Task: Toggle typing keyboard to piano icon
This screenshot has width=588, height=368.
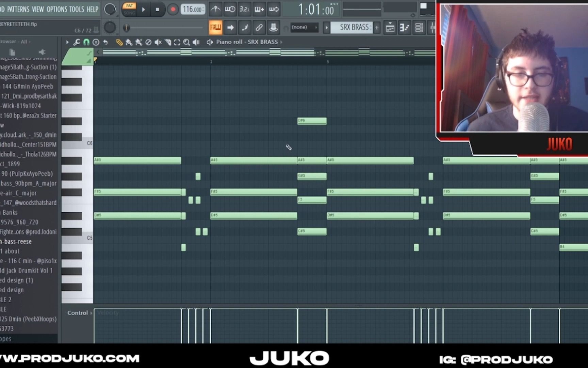Action: click(x=215, y=27)
